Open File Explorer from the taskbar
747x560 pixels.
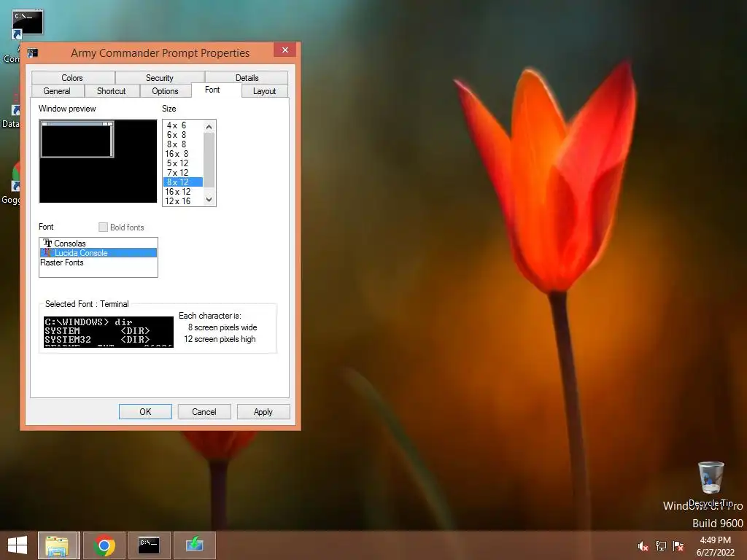pos(57,545)
